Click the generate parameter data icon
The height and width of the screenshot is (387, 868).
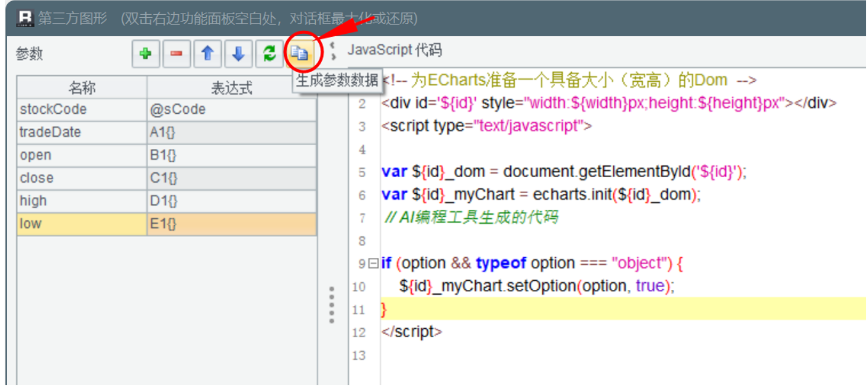(300, 54)
